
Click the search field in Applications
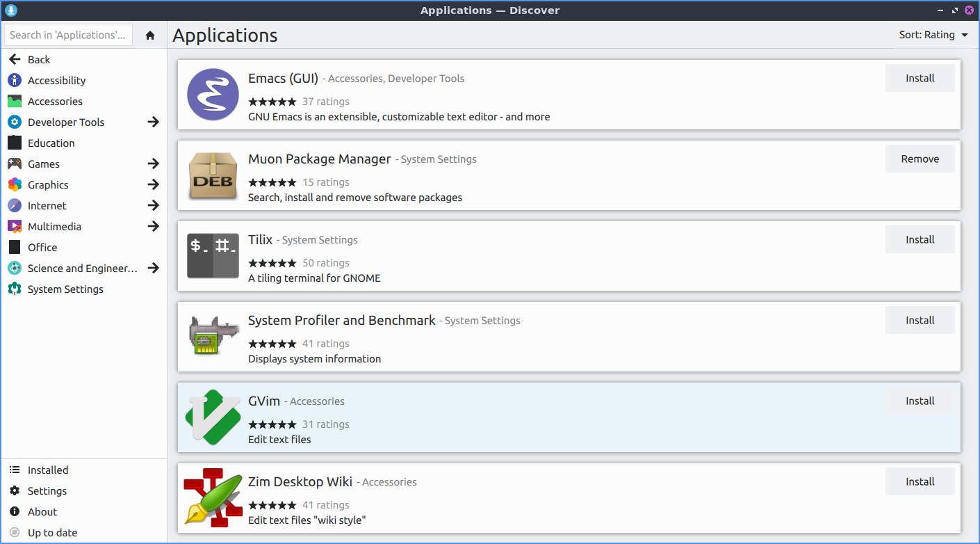pos(68,35)
